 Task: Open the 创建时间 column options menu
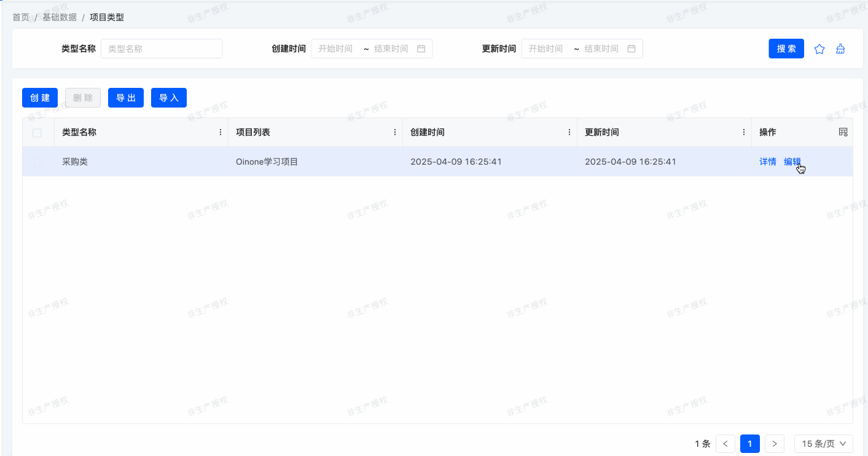pos(569,132)
